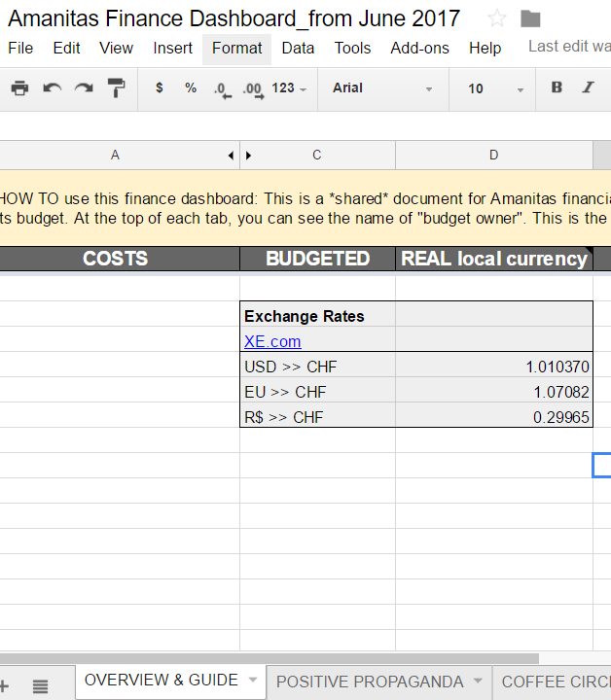Select the Exchange Rates cell

click(317, 316)
